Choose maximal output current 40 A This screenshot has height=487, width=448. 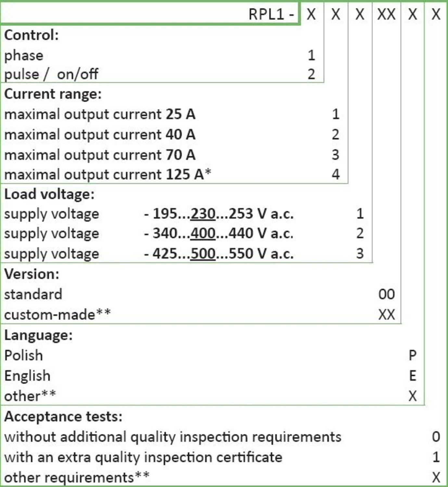point(100,135)
